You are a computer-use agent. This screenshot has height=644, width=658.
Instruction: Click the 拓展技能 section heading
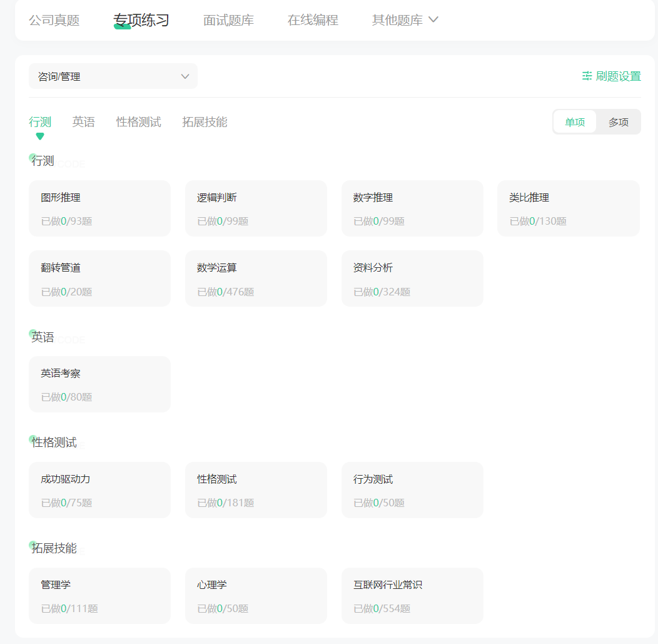tap(54, 548)
